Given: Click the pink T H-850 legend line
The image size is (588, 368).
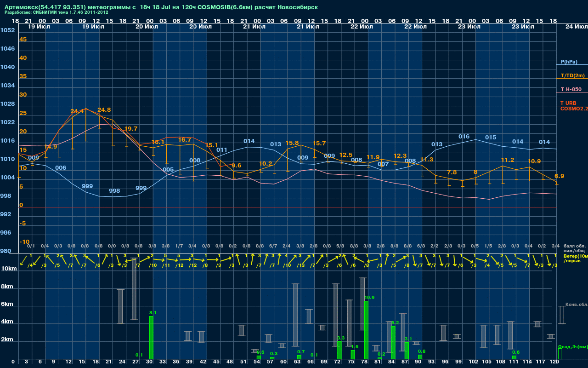Looking at the screenshot, I should [x=572, y=92].
